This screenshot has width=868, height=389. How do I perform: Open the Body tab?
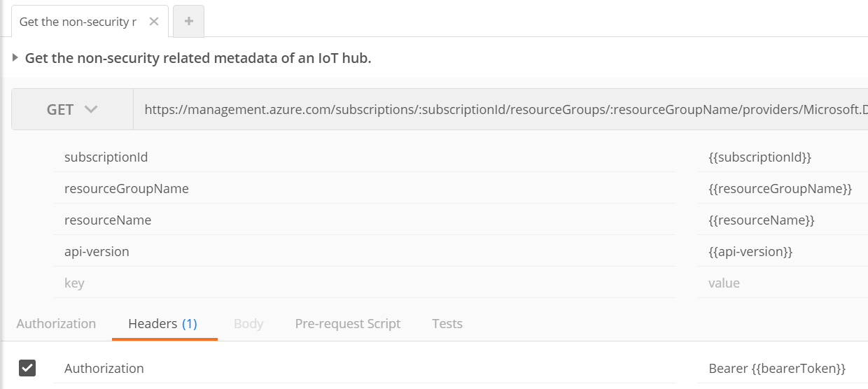(x=248, y=324)
